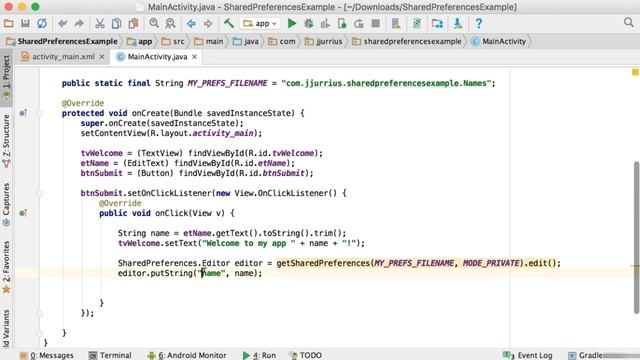
Task: Open the Messages tool window
Action: pos(47,355)
